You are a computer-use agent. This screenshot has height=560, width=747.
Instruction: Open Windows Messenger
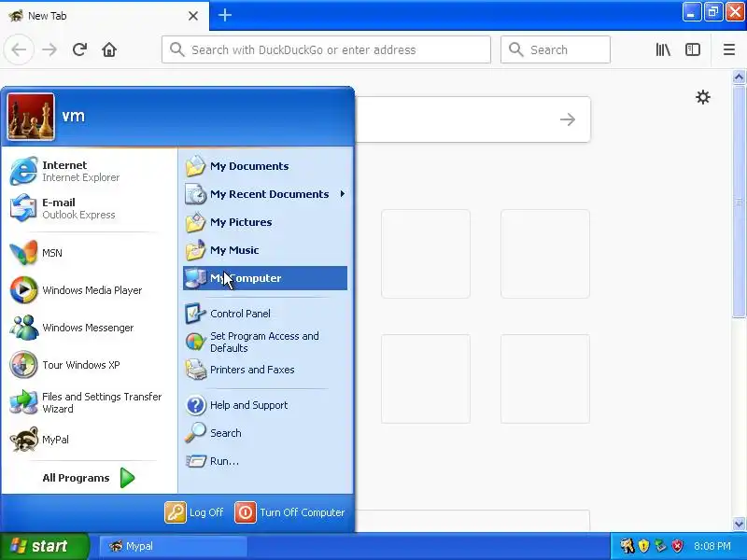tap(89, 328)
